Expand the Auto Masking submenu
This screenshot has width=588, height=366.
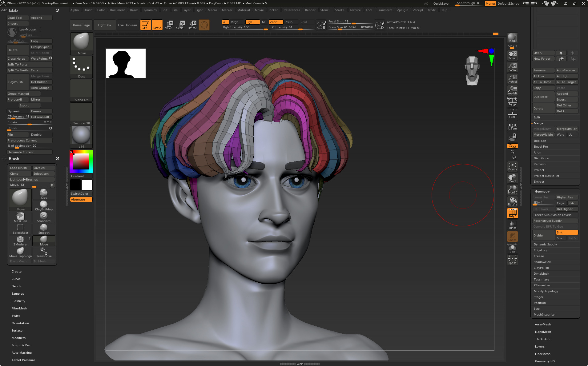[x=22, y=353]
